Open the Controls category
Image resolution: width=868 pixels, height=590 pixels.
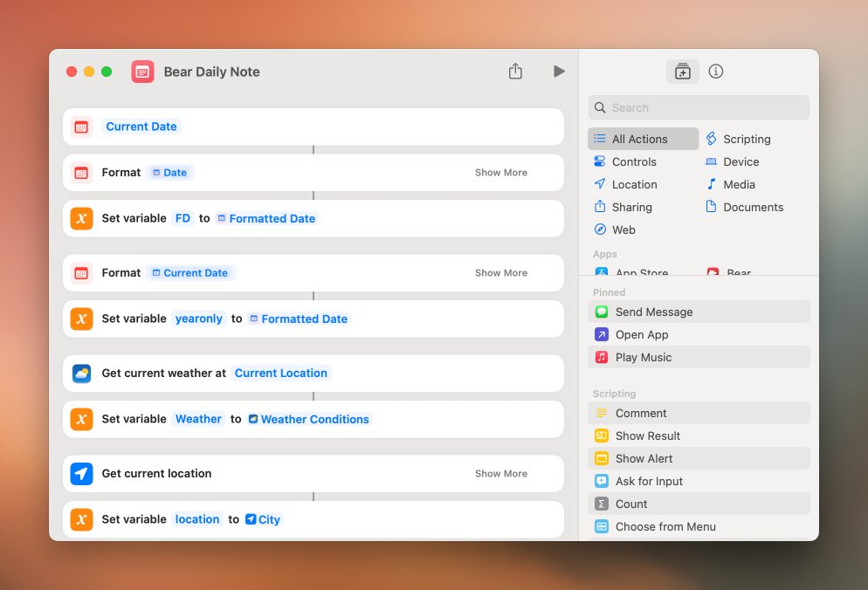[625, 161]
